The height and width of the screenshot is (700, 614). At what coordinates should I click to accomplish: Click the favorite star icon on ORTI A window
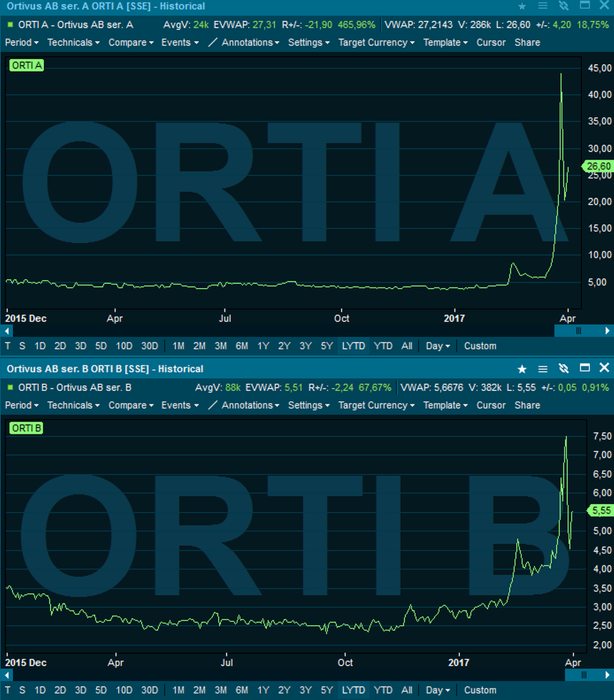point(522,6)
